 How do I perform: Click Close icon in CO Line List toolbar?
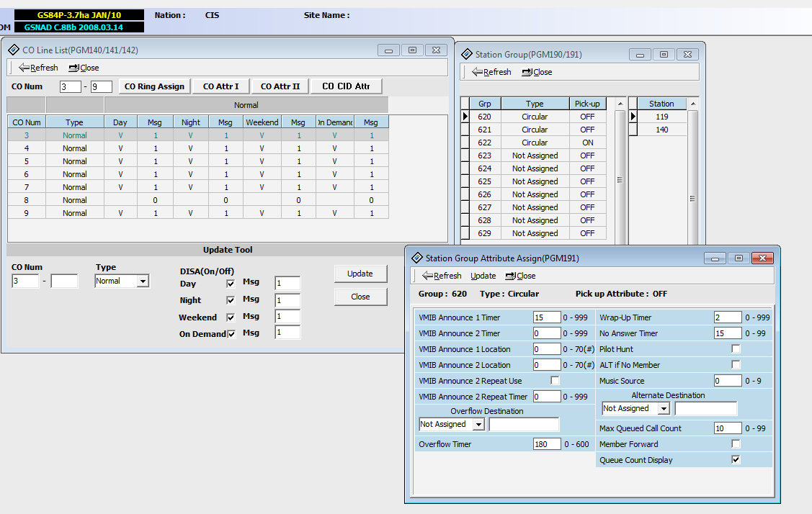74,68
